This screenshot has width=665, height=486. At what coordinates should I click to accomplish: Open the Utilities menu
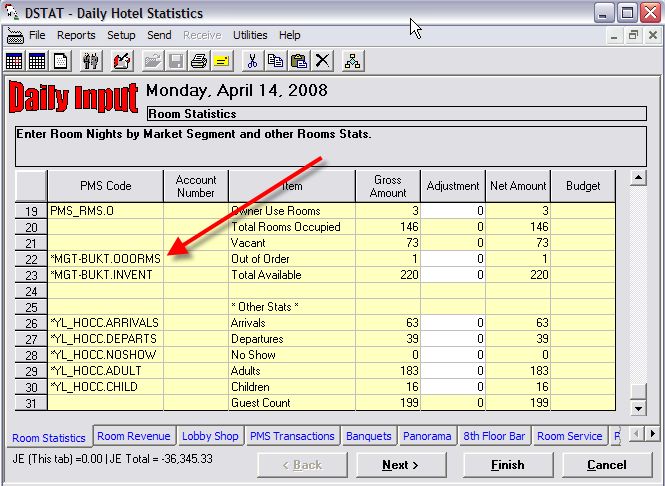pyautogui.click(x=250, y=35)
